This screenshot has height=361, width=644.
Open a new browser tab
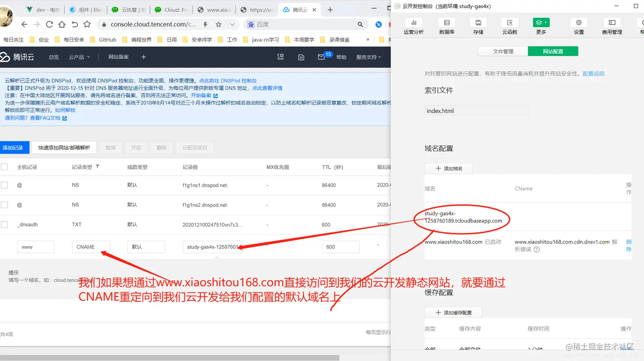[x=330, y=9]
